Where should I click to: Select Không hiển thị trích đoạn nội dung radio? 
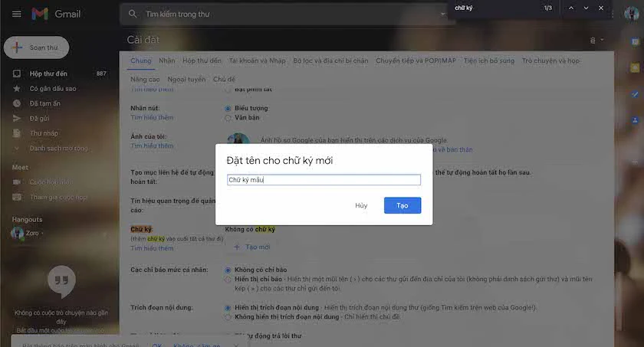228,317
